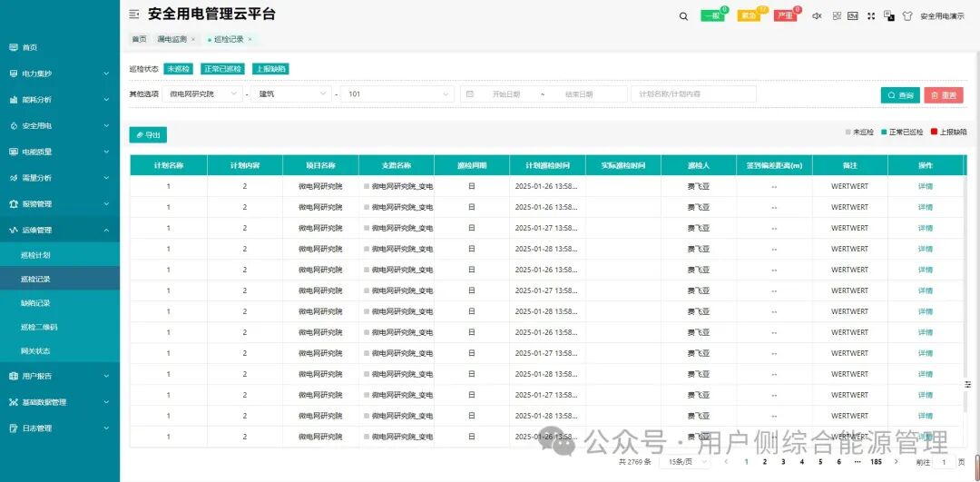Image resolution: width=980 pixels, height=482 pixels.
Task: Open the grid layout icon in the header
Action: [837, 16]
